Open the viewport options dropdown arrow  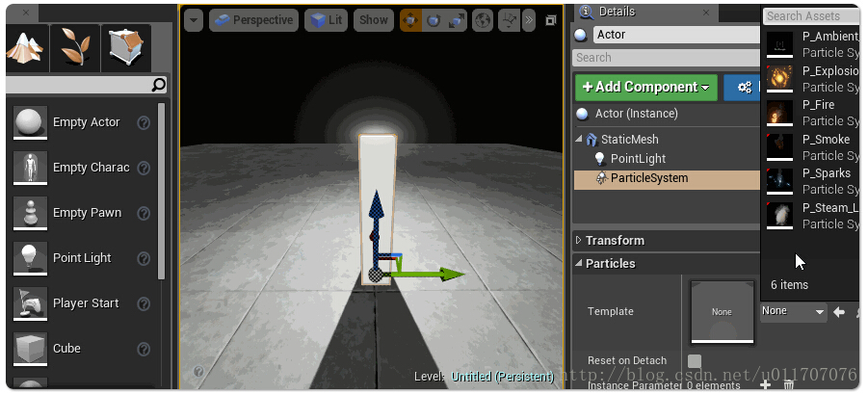coord(194,20)
